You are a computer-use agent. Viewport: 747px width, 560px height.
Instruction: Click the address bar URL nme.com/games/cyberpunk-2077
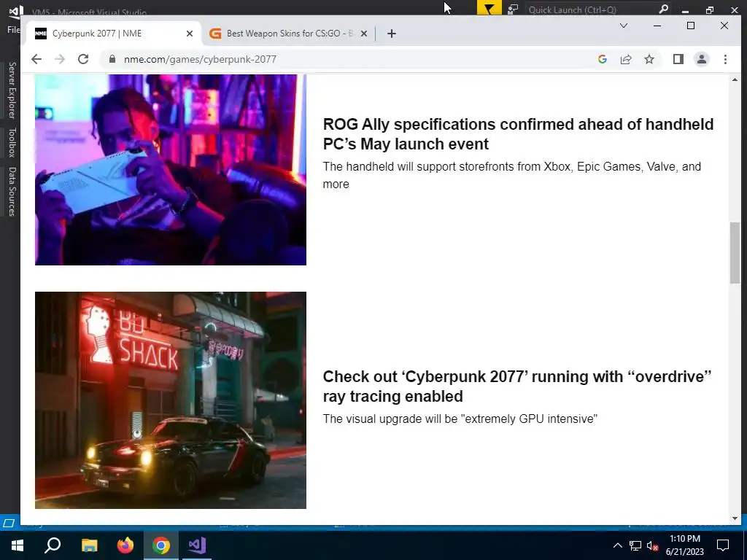click(200, 59)
